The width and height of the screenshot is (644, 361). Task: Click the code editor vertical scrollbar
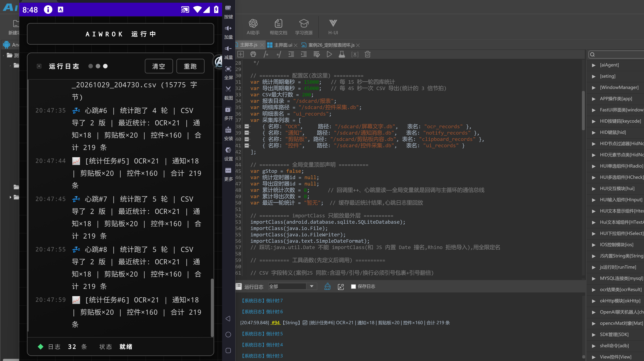(583, 110)
